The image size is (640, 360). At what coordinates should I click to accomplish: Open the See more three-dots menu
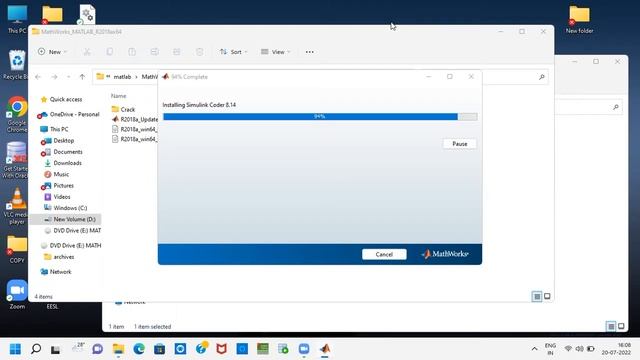tap(310, 52)
